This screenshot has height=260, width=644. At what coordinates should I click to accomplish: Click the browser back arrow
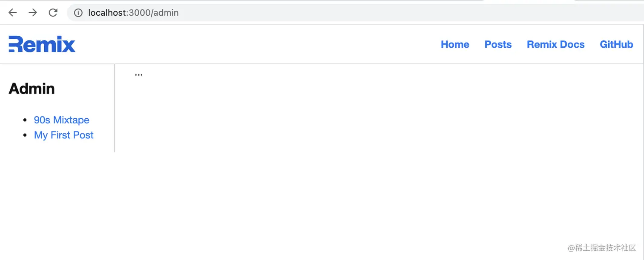coord(12,13)
